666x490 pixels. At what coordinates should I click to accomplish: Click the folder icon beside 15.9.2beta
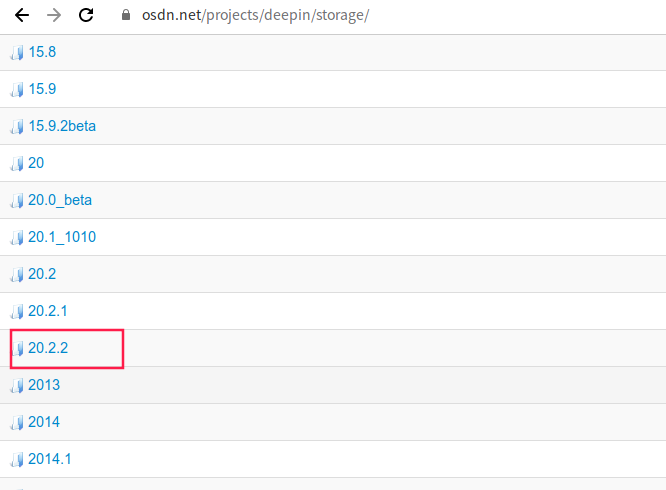click(x=17, y=126)
